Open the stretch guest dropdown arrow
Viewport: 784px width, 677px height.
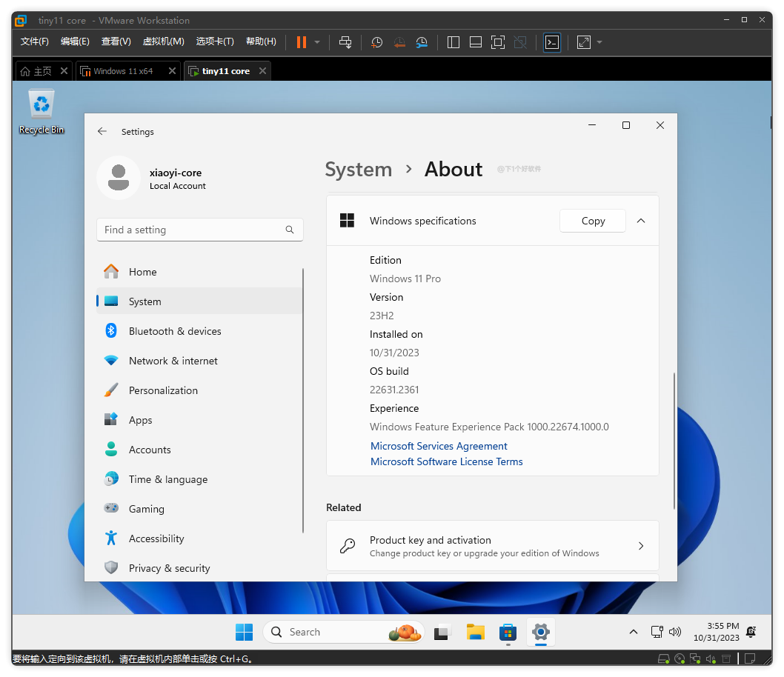tap(599, 42)
